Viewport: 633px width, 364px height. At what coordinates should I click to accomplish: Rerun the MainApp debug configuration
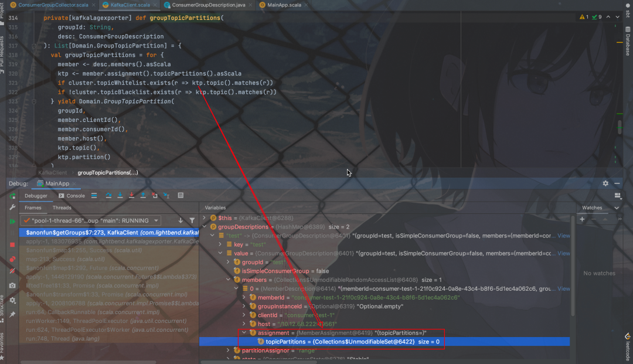12,195
